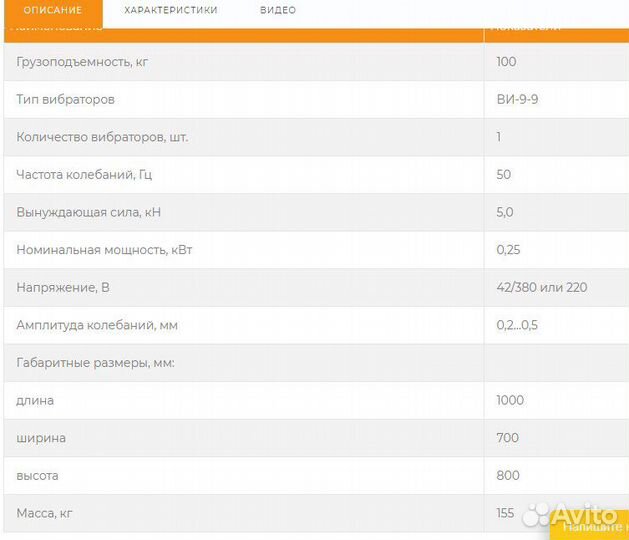Click the Напряжение, В label

tap(63, 288)
